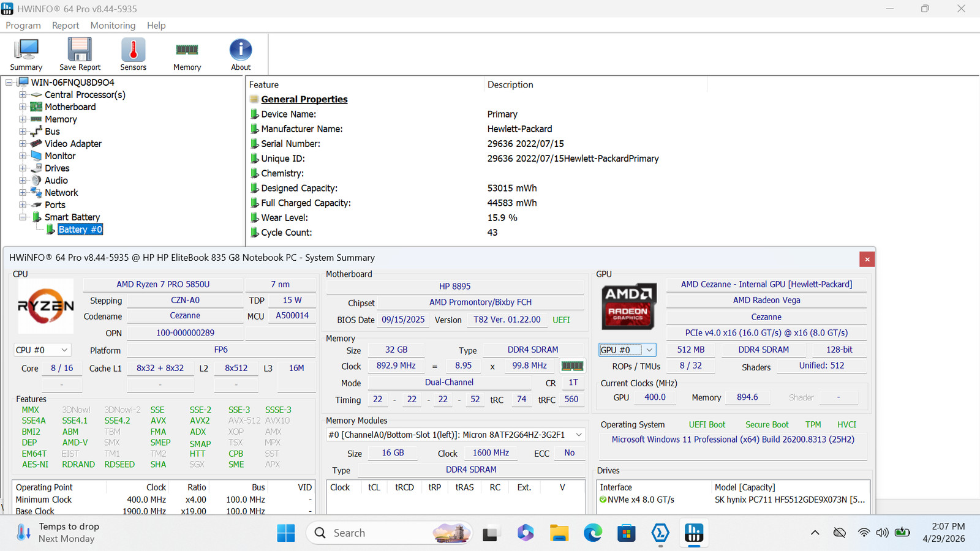Expand the Video Adapter tree node

coord(23,144)
